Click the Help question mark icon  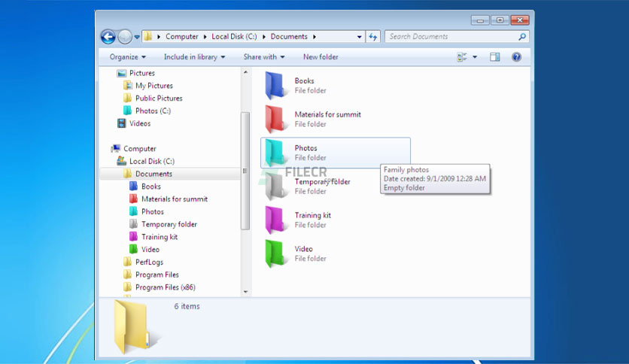(517, 57)
